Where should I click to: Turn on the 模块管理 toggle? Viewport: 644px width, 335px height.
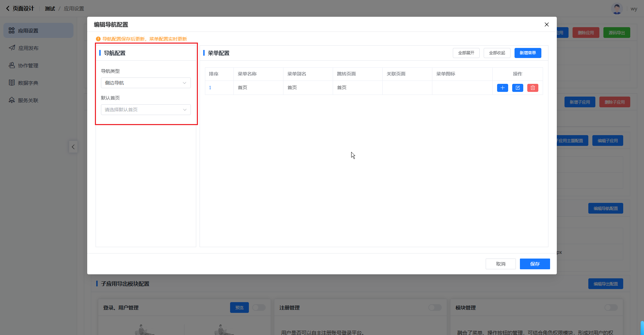[611, 308]
